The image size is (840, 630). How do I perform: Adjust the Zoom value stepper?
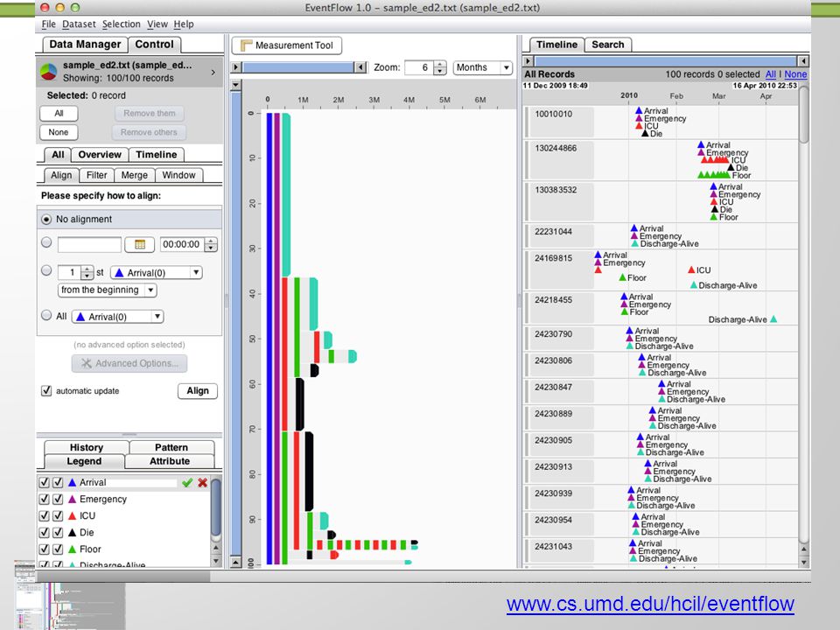(x=440, y=67)
